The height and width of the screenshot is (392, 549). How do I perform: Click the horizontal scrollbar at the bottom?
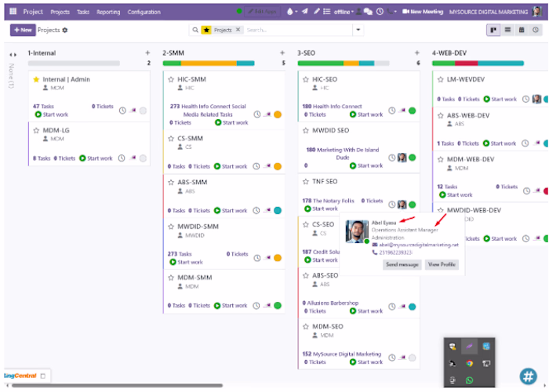118,386
